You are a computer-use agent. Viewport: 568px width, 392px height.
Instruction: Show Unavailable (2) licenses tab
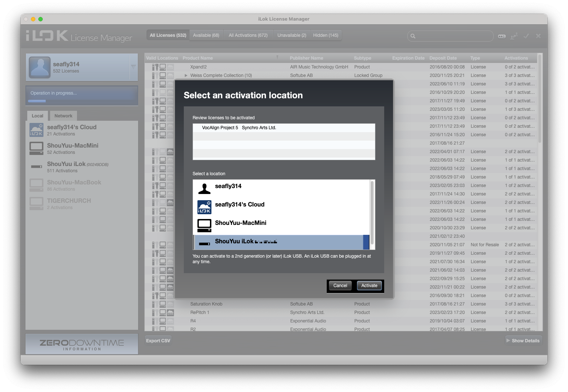(292, 35)
